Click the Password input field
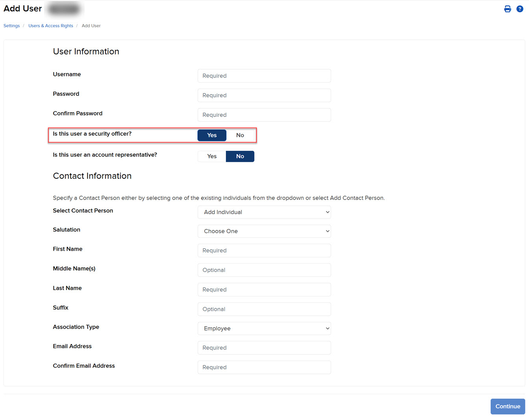This screenshot has height=420, width=529. (264, 95)
